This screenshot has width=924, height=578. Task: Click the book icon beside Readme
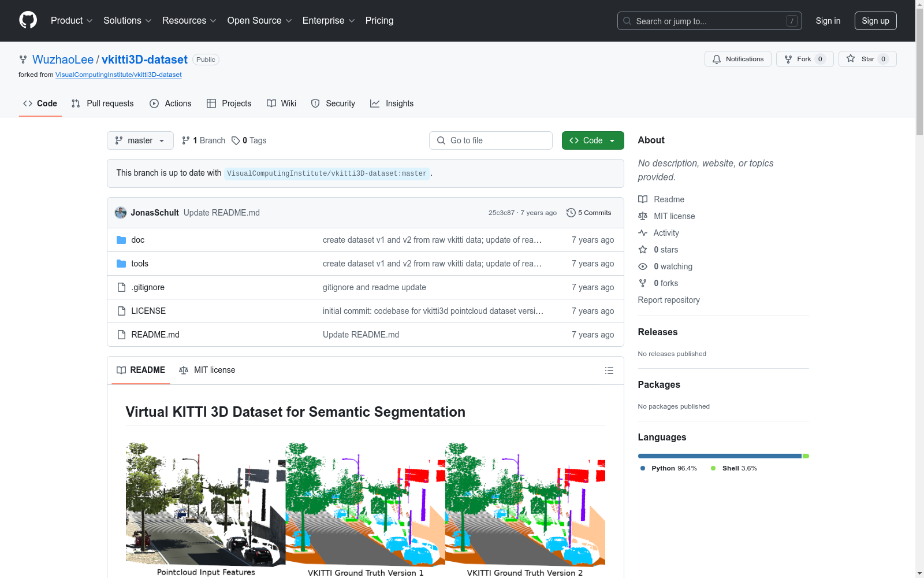pos(643,199)
